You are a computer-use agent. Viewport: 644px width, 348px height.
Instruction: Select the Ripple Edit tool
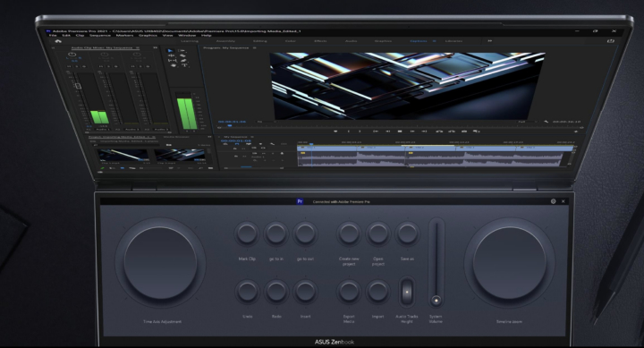click(x=172, y=55)
